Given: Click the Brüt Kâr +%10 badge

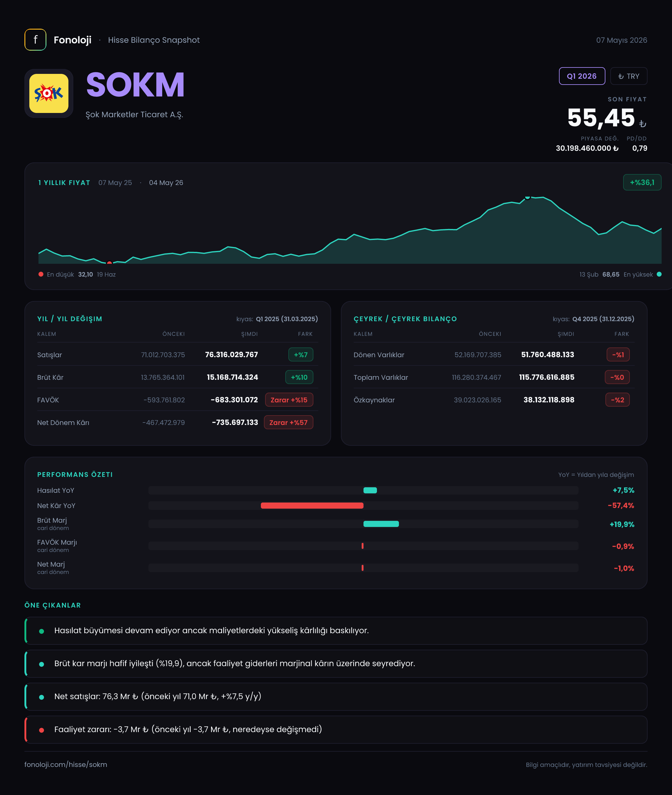Looking at the screenshot, I should [299, 377].
